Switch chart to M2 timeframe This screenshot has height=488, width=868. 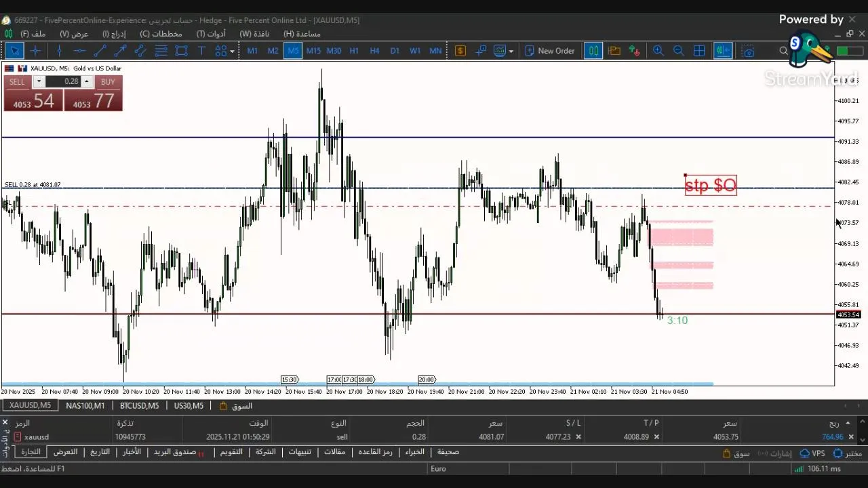(x=273, y=51)
